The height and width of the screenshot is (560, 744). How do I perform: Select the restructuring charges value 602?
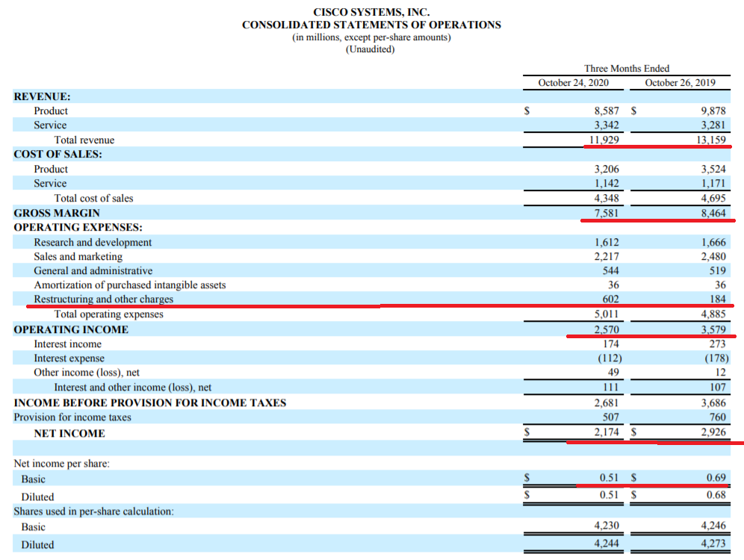pyautogui.click(x=610, y=299)
